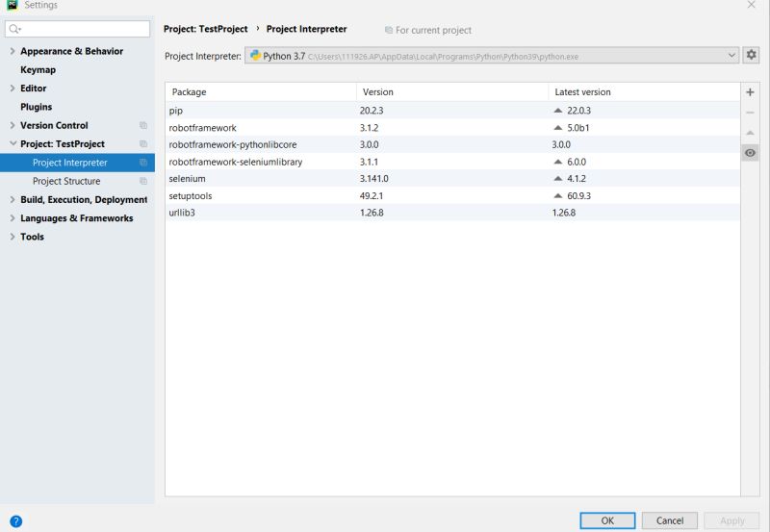Click Project: TestProject breadcrumb
The width and height of the screenshot is (770, 532).
(205, 29)
